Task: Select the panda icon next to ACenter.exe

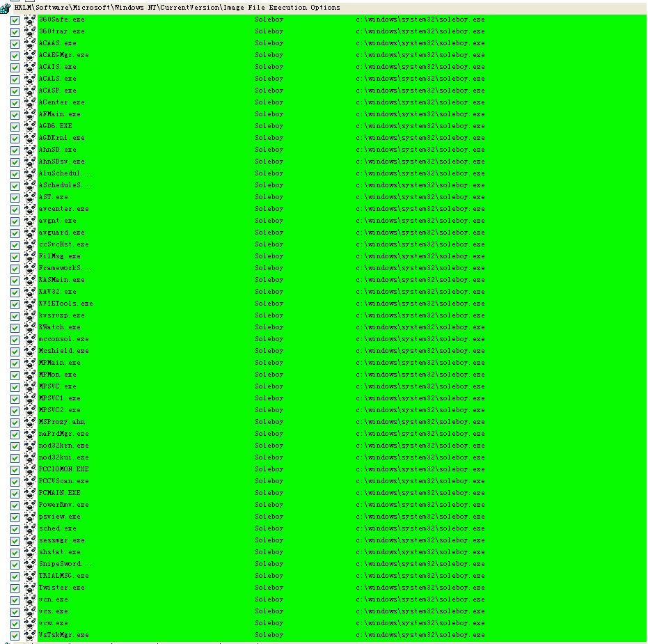Action: click(x=30, y=102)
